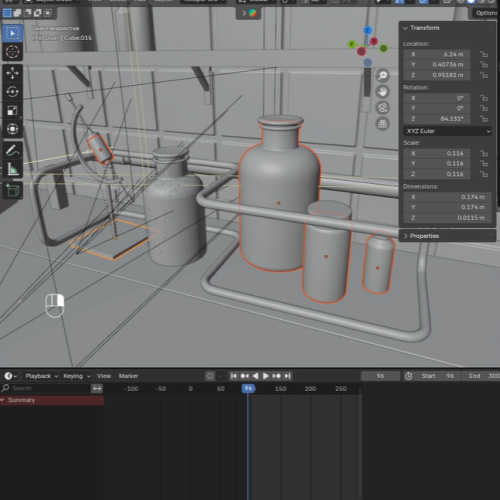Click the colored sphere icon at viewport top
Viewport: 500px width, 500px height.
click(253, 13)
